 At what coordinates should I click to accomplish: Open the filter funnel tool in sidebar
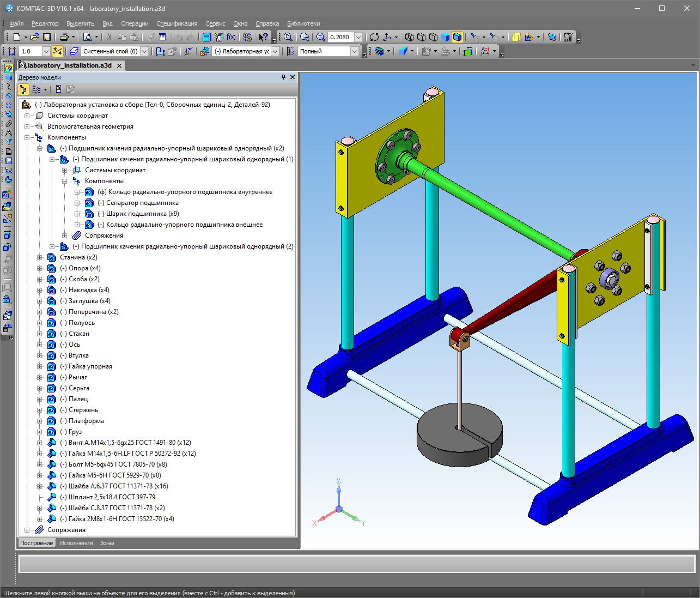(x=8, y=142)
